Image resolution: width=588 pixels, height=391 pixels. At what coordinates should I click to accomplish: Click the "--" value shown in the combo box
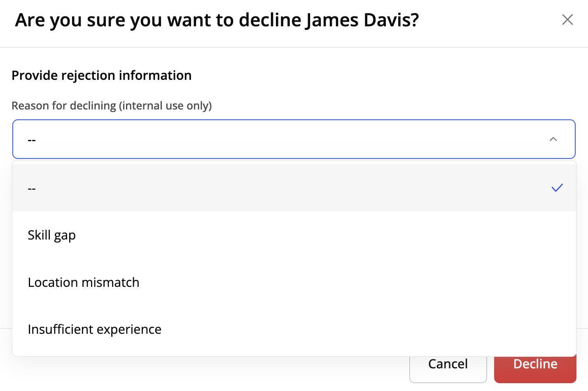[32, 140]
